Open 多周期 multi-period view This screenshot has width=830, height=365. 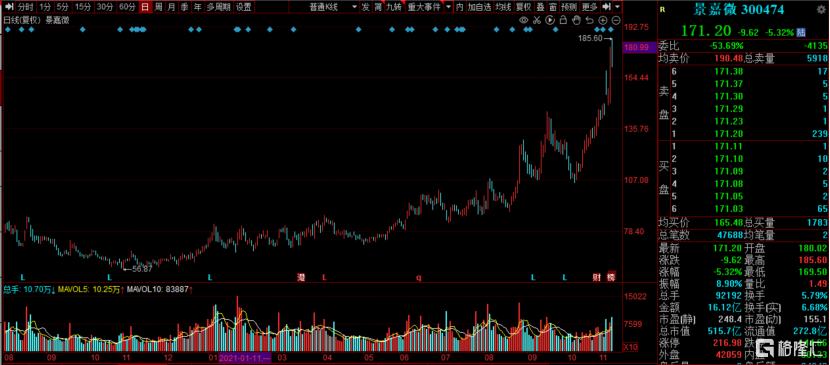click(x=219, y=7)
